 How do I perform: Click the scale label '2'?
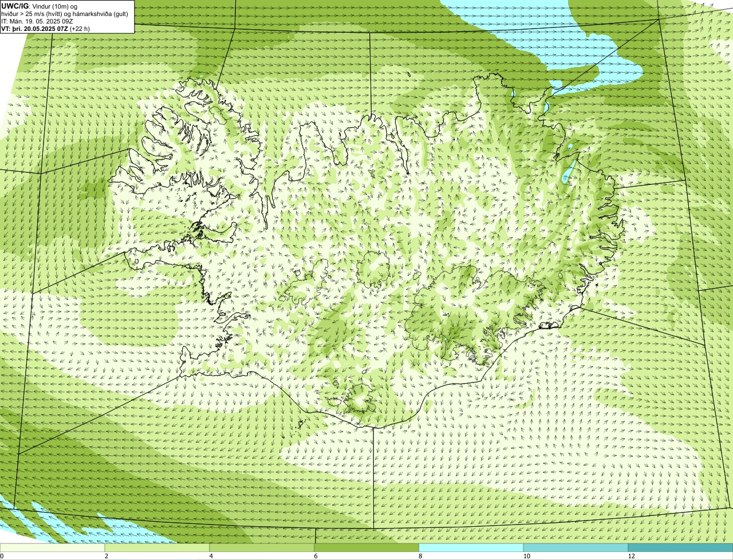tap(107, 556)
